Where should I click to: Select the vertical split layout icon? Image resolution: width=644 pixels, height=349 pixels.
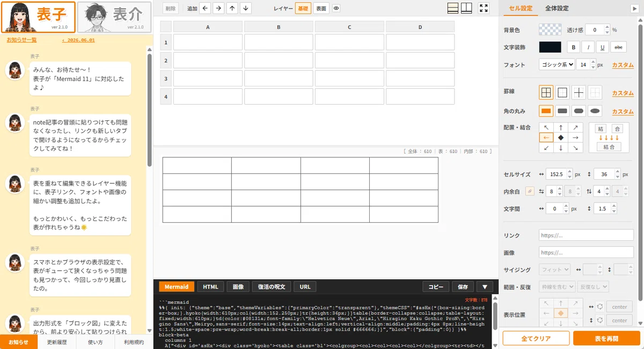466,8
